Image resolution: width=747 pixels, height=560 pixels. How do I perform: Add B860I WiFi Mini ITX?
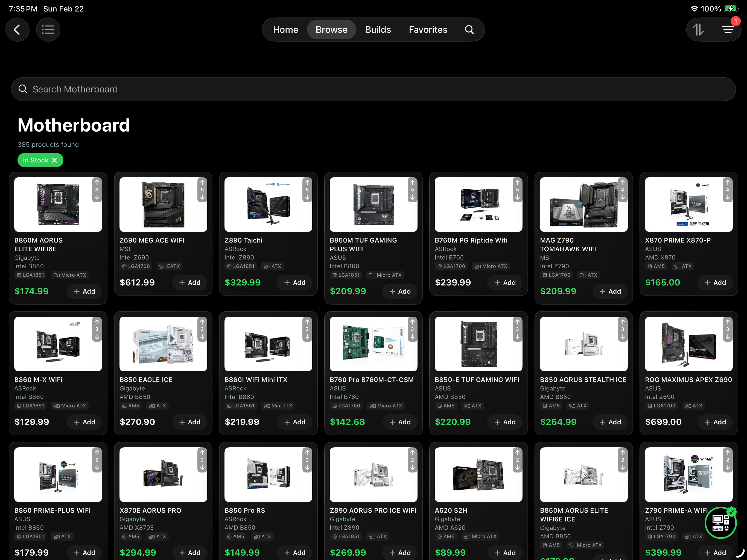tap(294, 422)
